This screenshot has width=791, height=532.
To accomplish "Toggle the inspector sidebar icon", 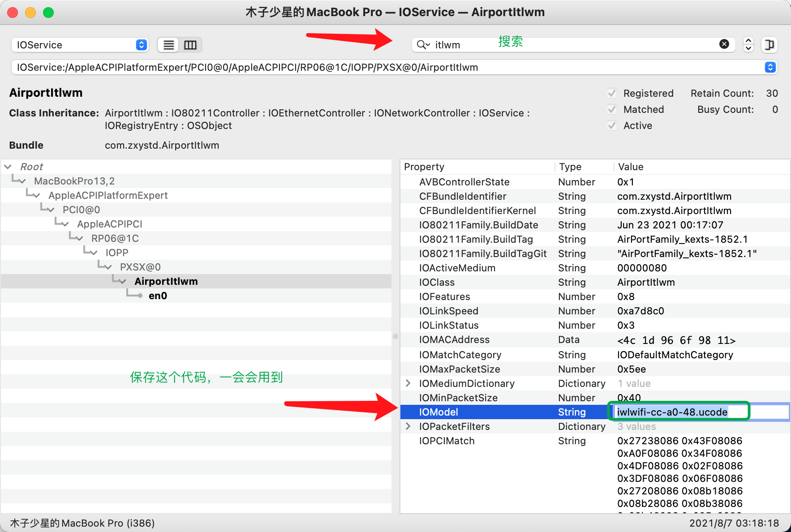I will point(769,45).
